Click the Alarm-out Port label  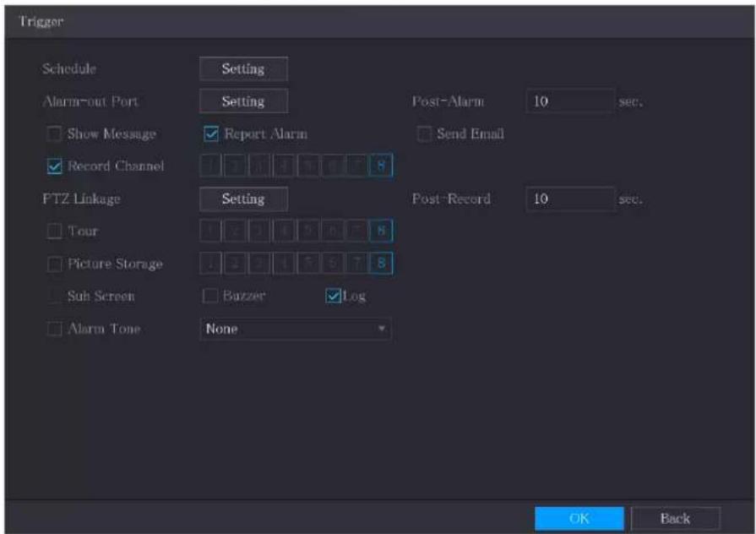(x=90, y=101)
